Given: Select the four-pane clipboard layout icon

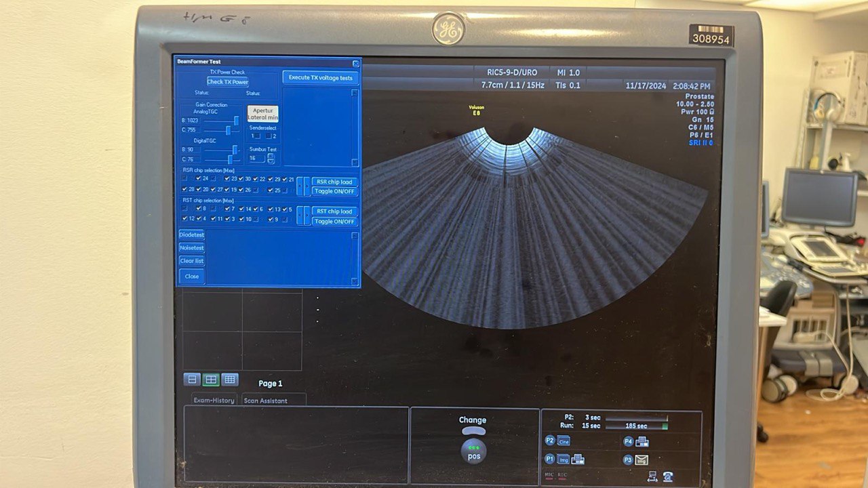Looking at the screenshot, I should 211,380.
